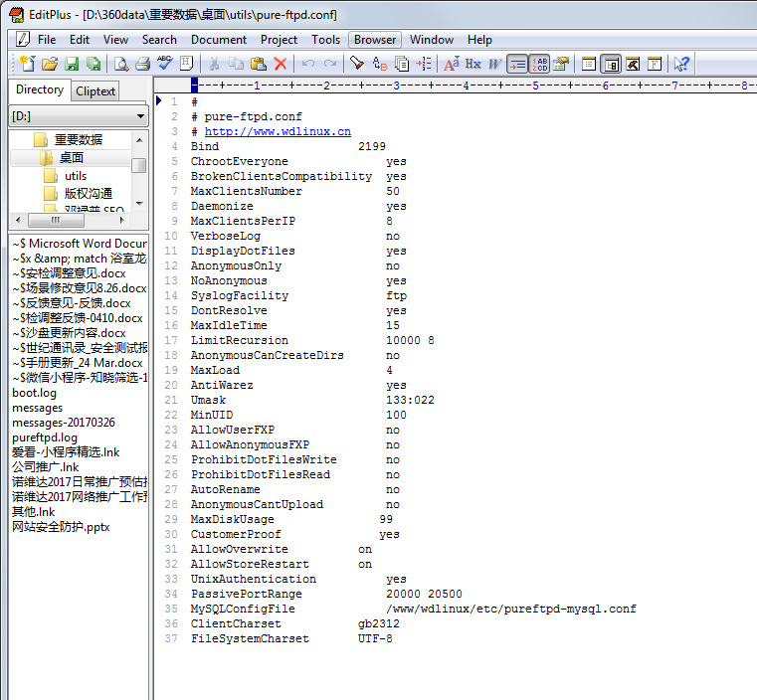The width and height of the screenshot is (757, 700).
Task: Click the EditPlus document icon beside File menu
Action: pos(23,39)
